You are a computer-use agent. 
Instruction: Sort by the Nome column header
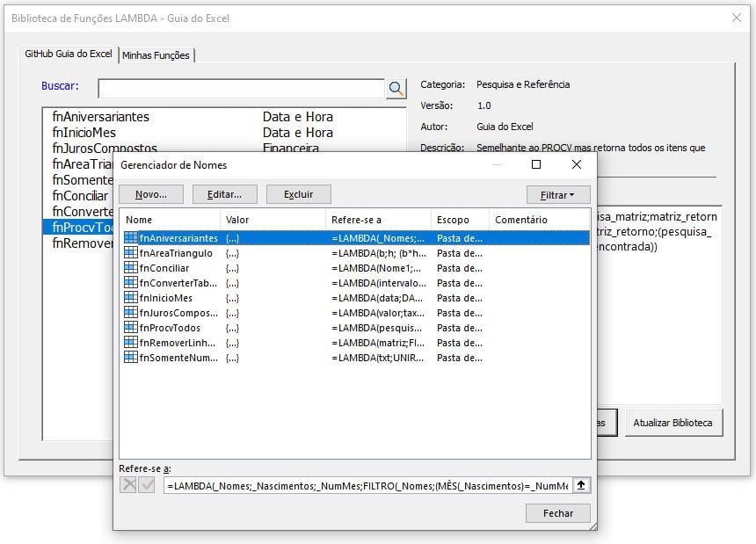coord(170,220)
